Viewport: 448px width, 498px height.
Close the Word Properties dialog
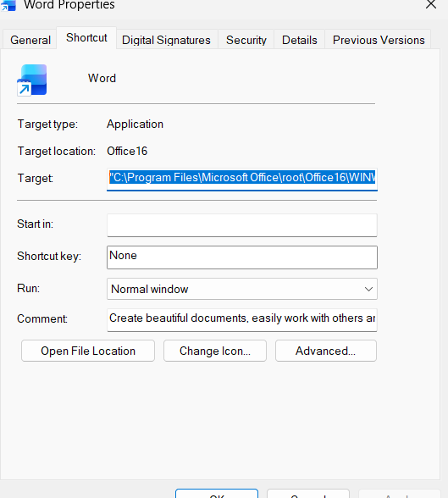click(431, 4)
